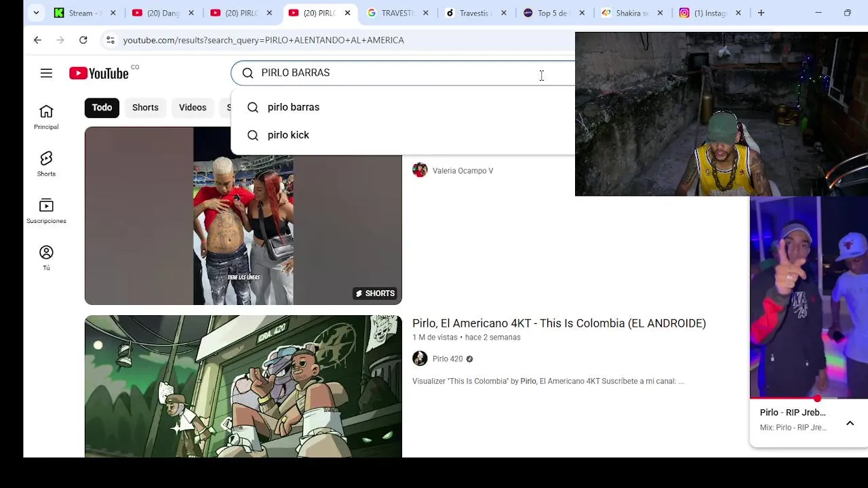Open Valeria Ocampo V channel link
Viewport: 868px width, 488px height.
[463, 171]
